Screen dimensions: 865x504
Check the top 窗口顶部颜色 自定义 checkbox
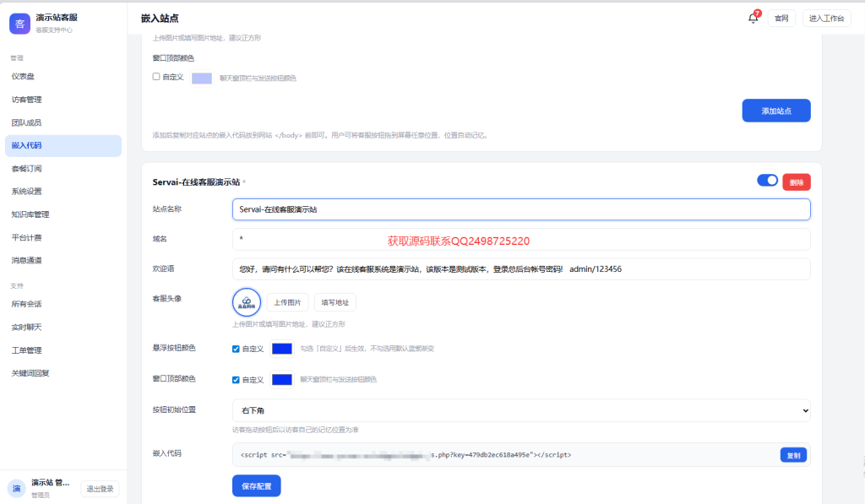click(156, 77)
